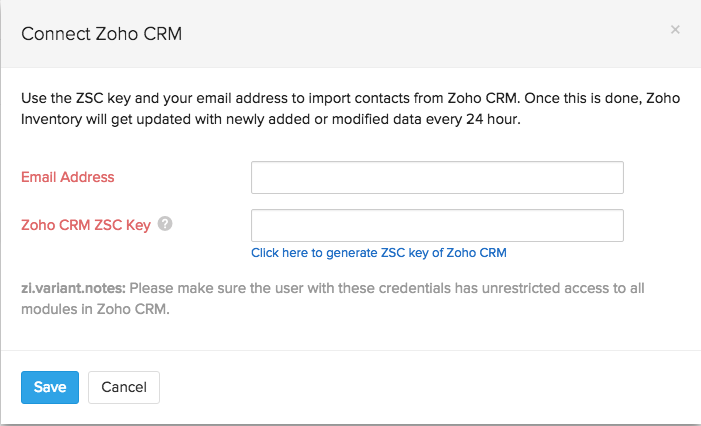Viewport: 701px width, 426px height.
Task: Save the Zoho CRM connection
Action: 50,387
